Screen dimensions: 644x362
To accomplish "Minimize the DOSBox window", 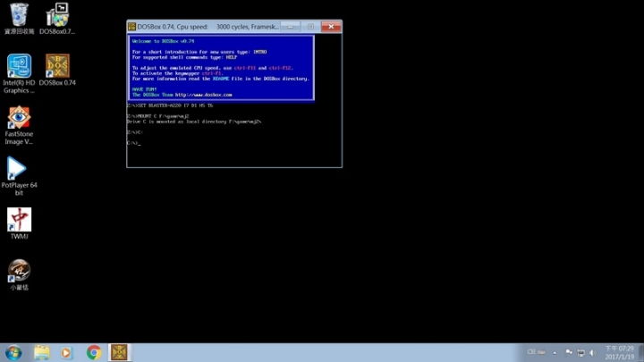I will pos(291,27).
